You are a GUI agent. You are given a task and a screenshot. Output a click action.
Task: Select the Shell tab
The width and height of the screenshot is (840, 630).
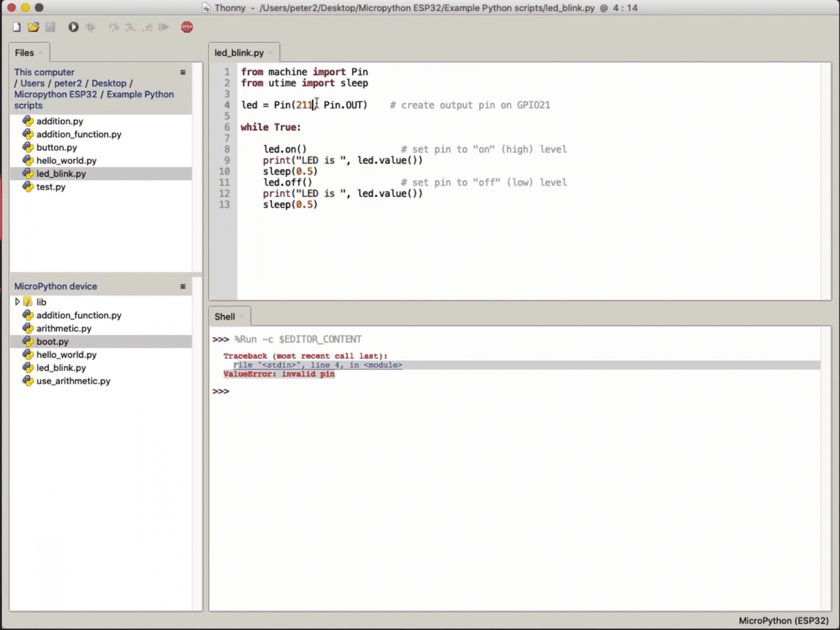pyautogui.click(x=225, y=317)
